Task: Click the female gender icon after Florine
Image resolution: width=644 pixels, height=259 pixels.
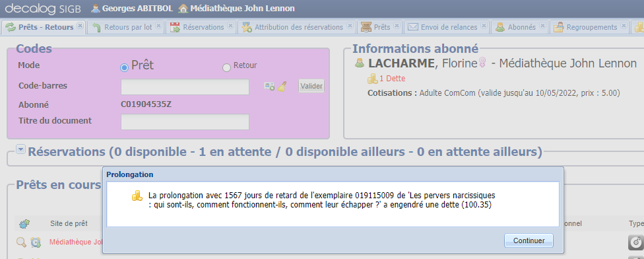Action: tap(482, 63)
